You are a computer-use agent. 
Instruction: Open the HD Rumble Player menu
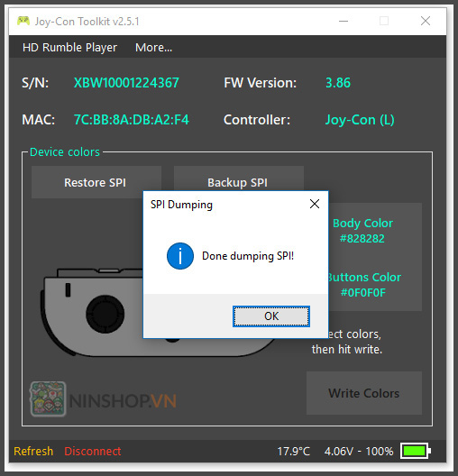pyautogui.click(x=69, y=48)
